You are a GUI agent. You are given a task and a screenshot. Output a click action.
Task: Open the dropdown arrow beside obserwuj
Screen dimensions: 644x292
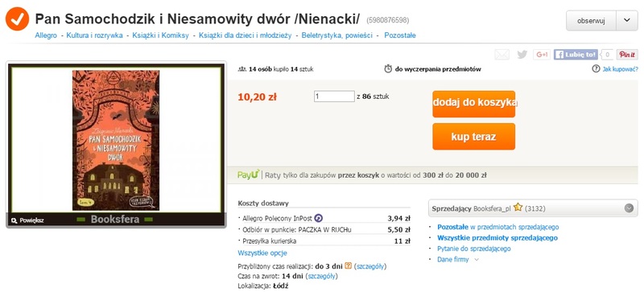[627, 21]
